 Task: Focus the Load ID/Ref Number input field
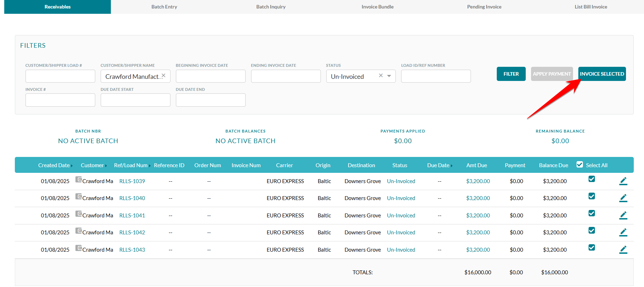click(436, 76)
